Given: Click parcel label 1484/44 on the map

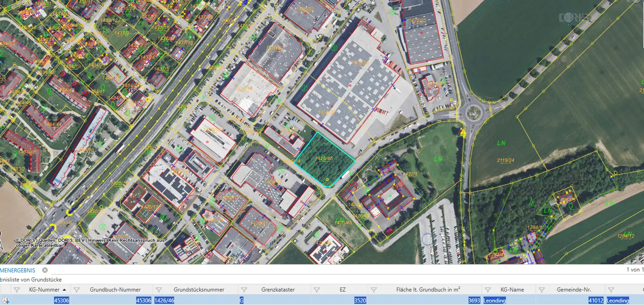Looking at the screenshot, I should 53,124.
